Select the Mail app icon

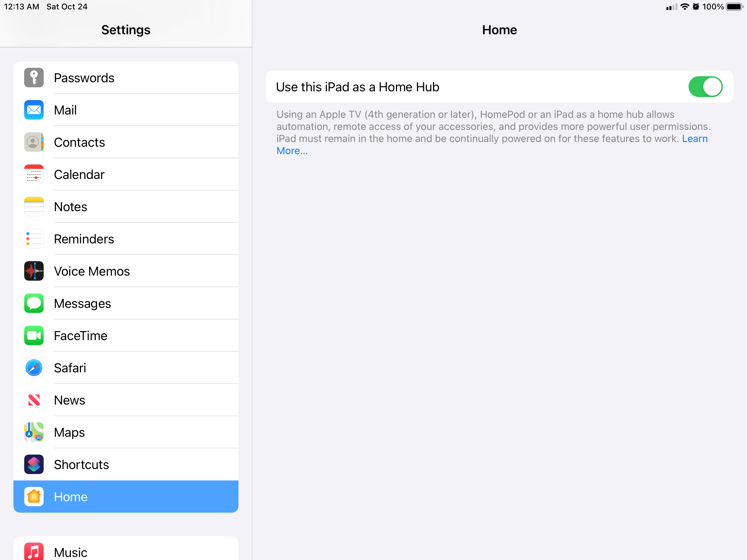34,110
